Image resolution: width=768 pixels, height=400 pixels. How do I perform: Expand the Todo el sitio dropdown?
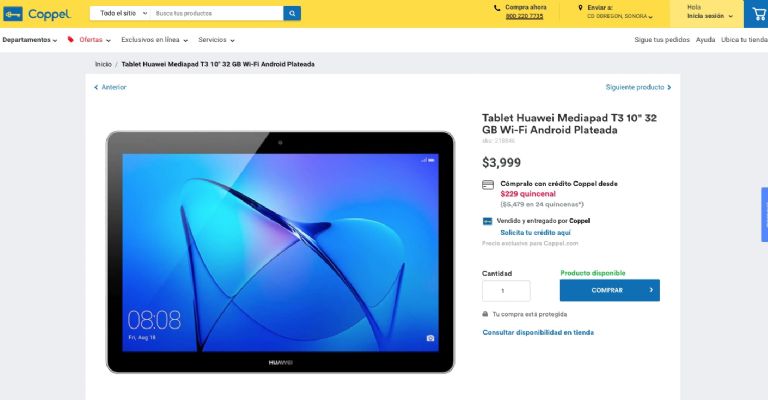point(124,13)
